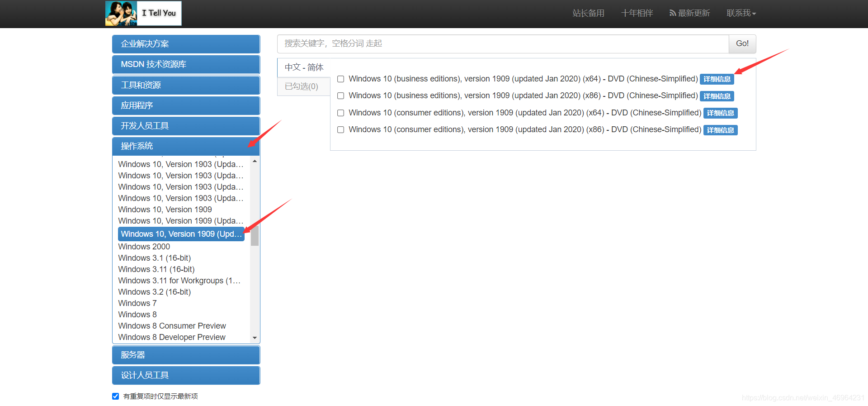Select highlighted Windows 10, Version 1909 (Upd… item

[181, 234]
